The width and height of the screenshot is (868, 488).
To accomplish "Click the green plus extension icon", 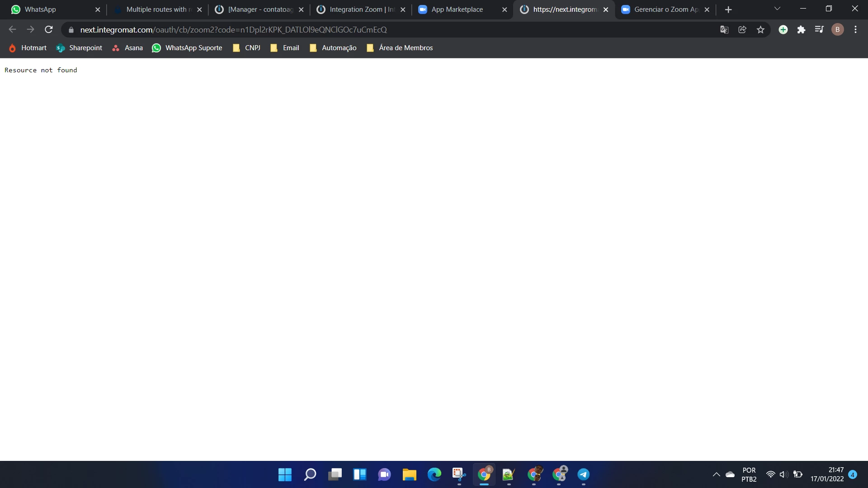I will click(783, 30).
